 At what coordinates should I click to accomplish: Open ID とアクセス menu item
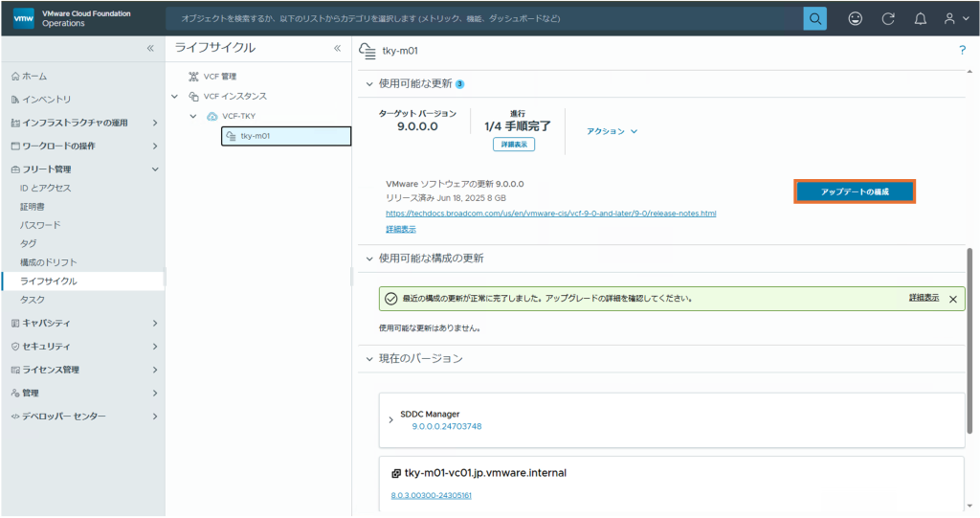click(46, 189)
